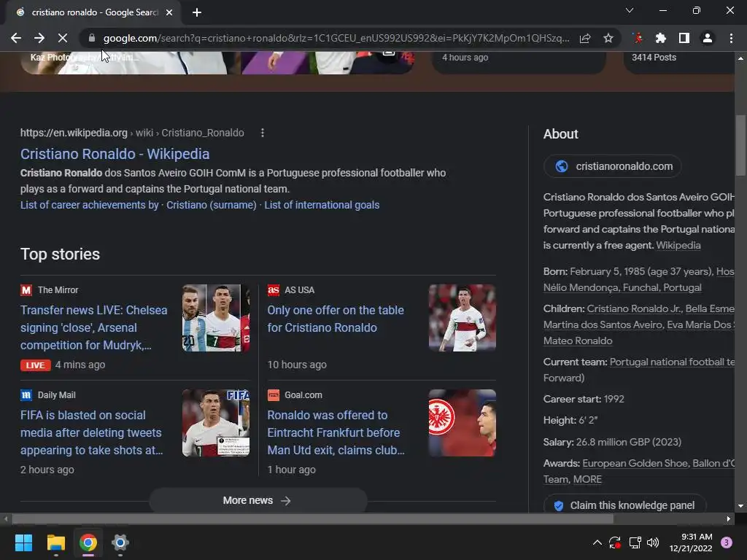Open the volume speaker tray icon
This screenshot has height=560, width=747.
pos(653,542)
